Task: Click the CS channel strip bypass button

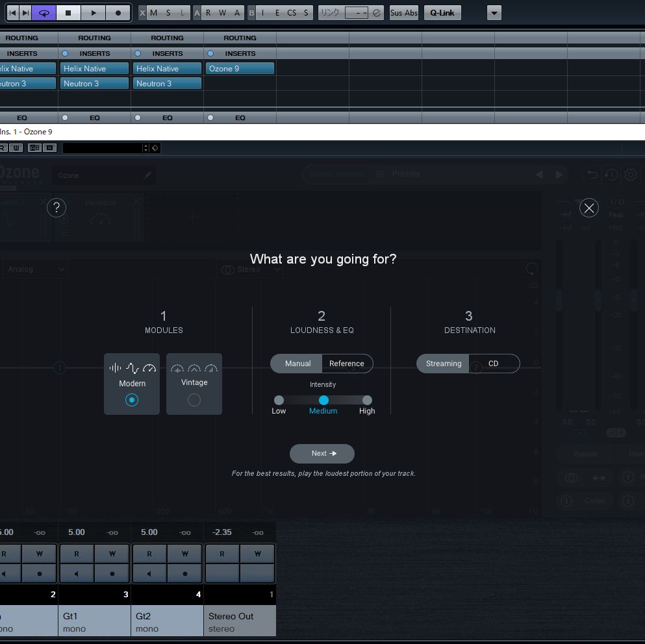Action: (x=292, y=13)
